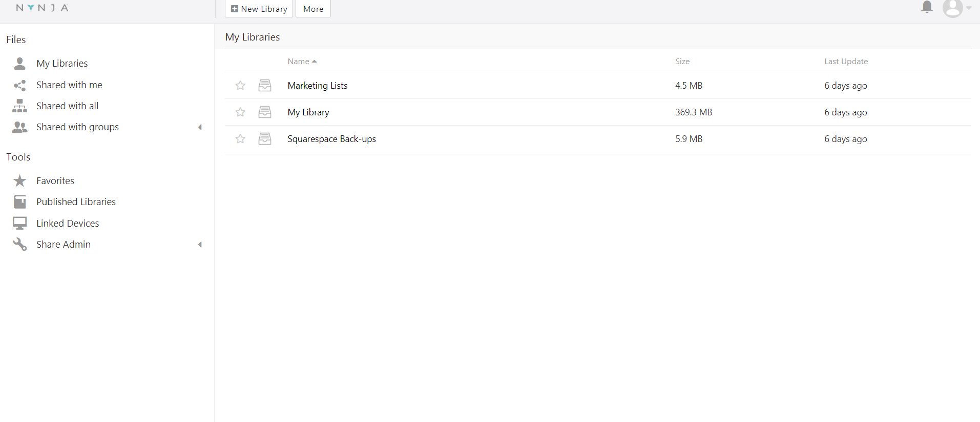Click the 369.3 MB size value
This screenshot has width=980, height=422.
pyautogui.click(x=694, y=112)
